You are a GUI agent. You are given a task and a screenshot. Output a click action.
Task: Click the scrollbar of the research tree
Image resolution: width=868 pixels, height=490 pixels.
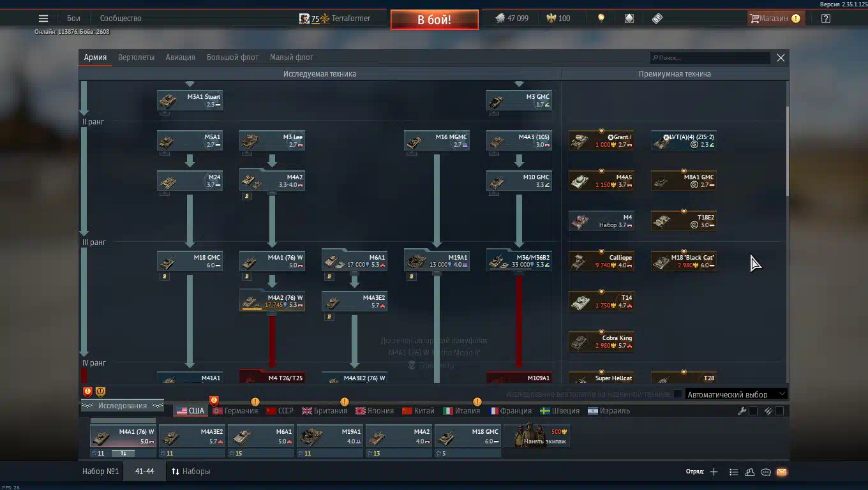coord(787,152)
